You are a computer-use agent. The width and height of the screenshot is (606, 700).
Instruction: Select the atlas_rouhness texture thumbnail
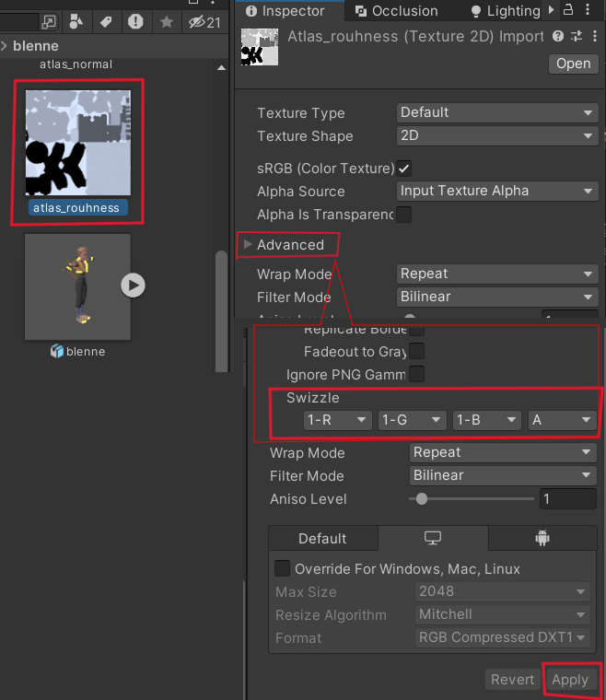click(x=77, y=143)
